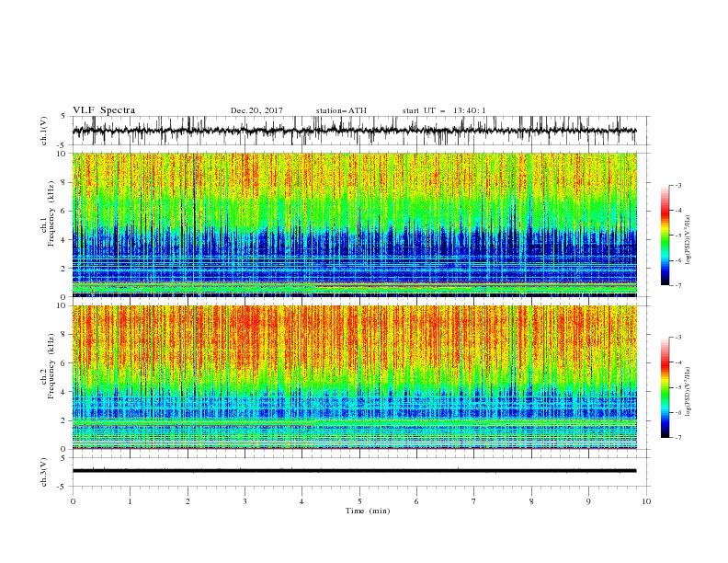
Task: Click the "0" tick on the Time axis
Action: point(73,501)
